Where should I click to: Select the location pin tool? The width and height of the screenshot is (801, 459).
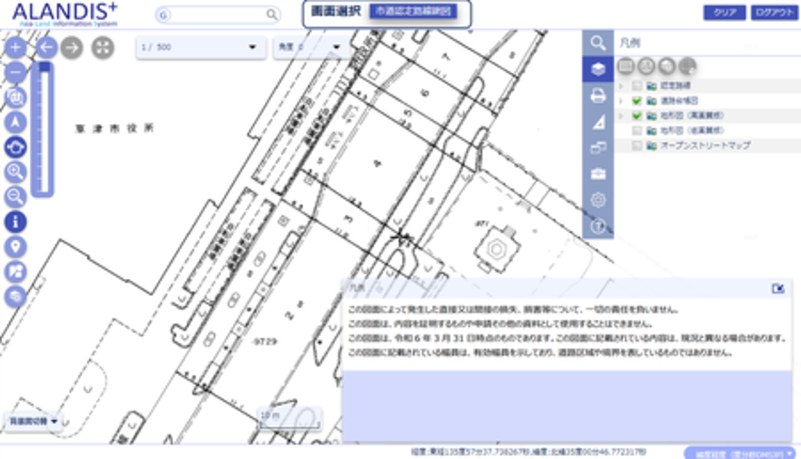(x=15, y=247)
